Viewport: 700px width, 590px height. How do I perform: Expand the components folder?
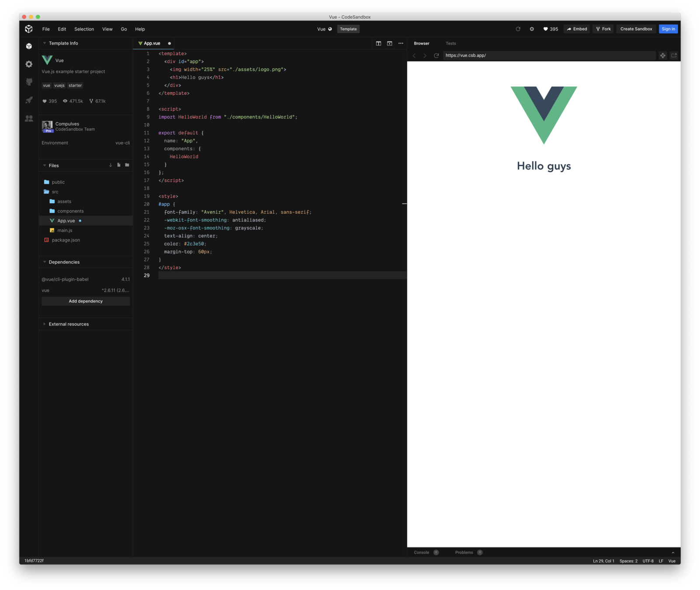pos(70,211)
